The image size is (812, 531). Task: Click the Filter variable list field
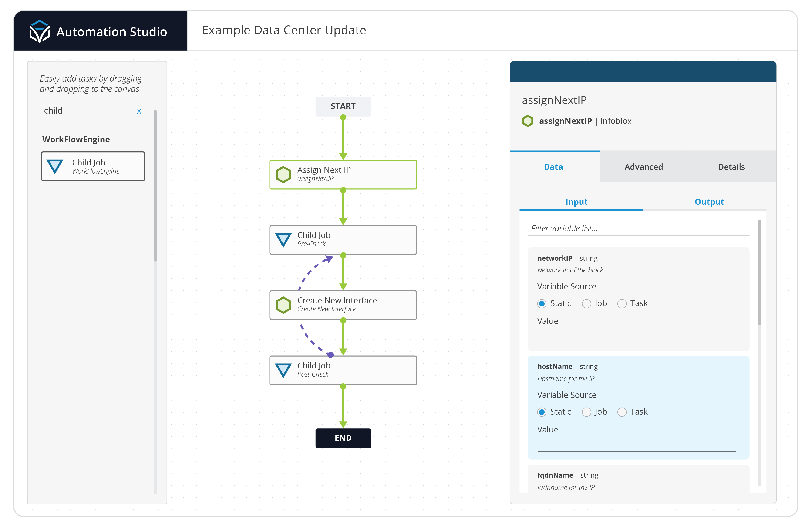click(x=638, y=228)
